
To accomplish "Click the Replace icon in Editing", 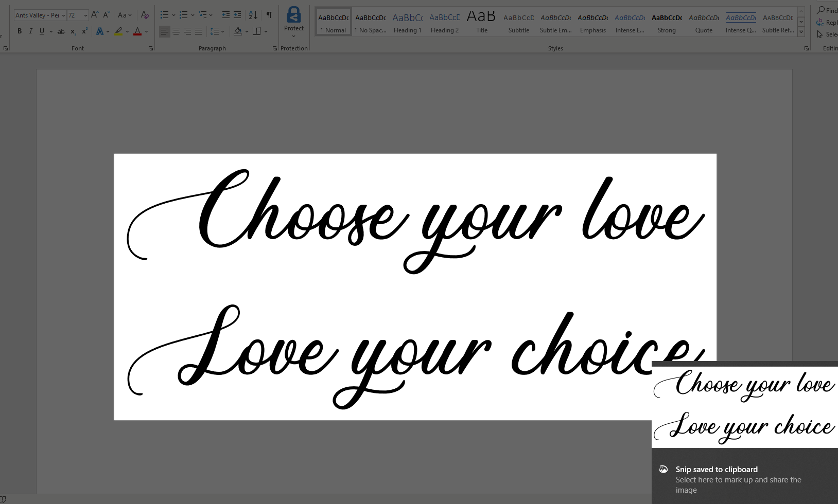I will (x=820, y=22).
